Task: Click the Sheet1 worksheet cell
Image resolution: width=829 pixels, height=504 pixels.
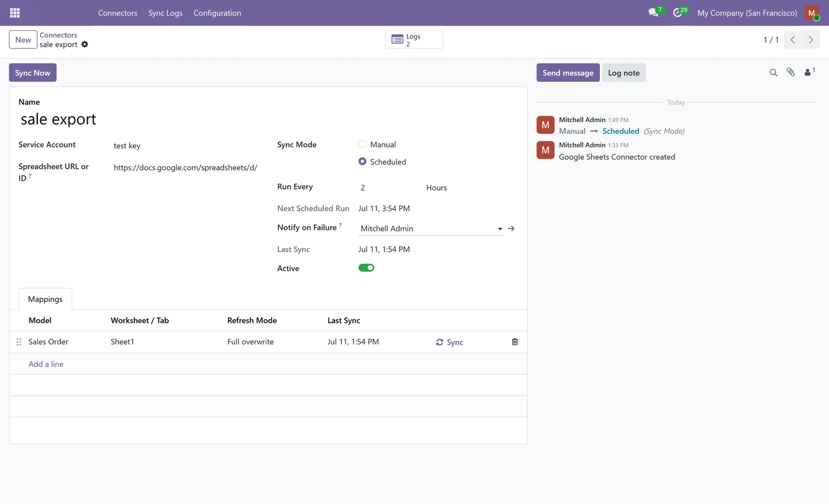Action: pos(123,342)
